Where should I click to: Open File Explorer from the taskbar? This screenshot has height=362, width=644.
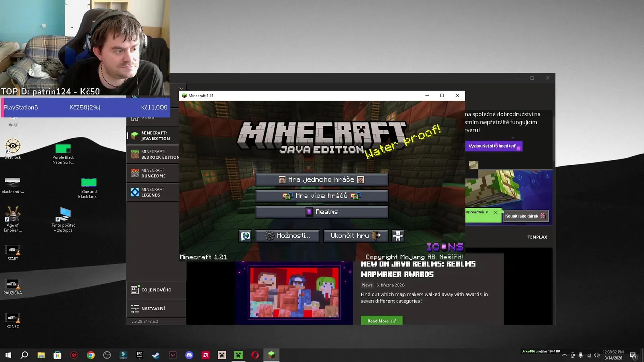pos(41,355)
